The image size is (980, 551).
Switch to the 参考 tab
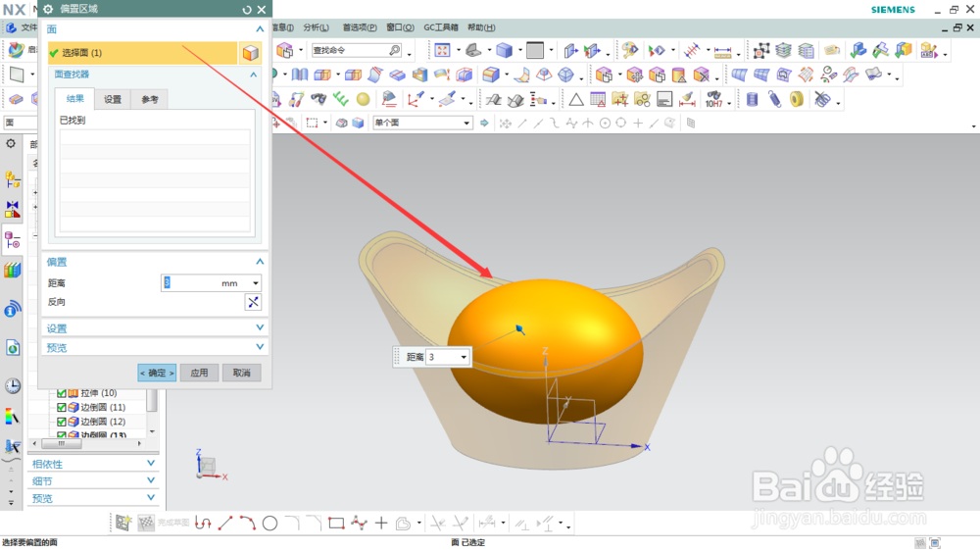pyautogui.click(x=149, y=99)
